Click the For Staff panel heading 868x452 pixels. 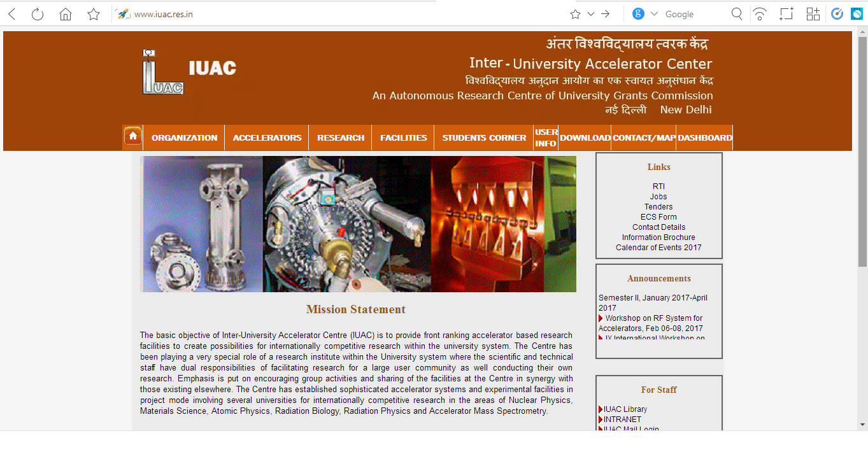click(x=658, y=390)
